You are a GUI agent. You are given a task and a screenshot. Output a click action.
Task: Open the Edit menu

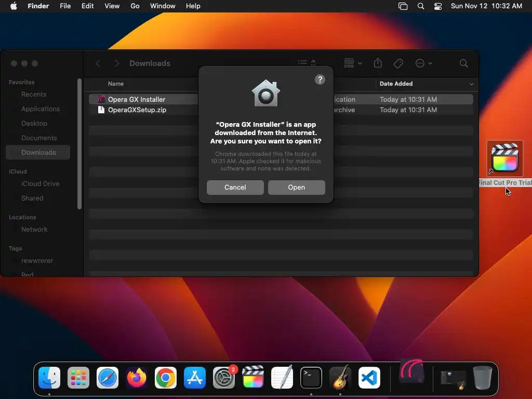coord(87,6)
